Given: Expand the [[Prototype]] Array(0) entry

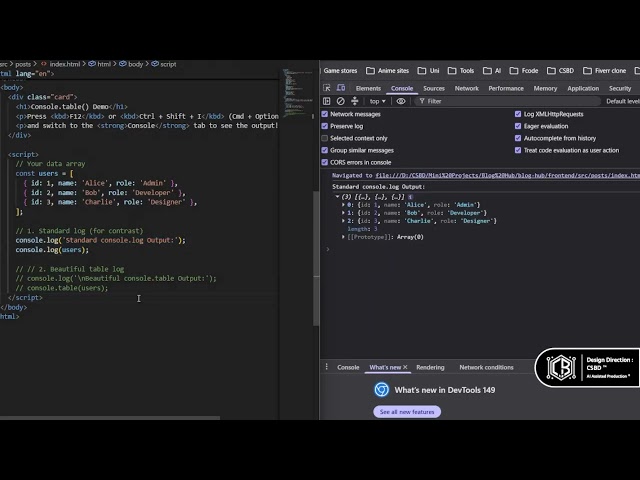Looking at the screenshot, I should 343,237.
